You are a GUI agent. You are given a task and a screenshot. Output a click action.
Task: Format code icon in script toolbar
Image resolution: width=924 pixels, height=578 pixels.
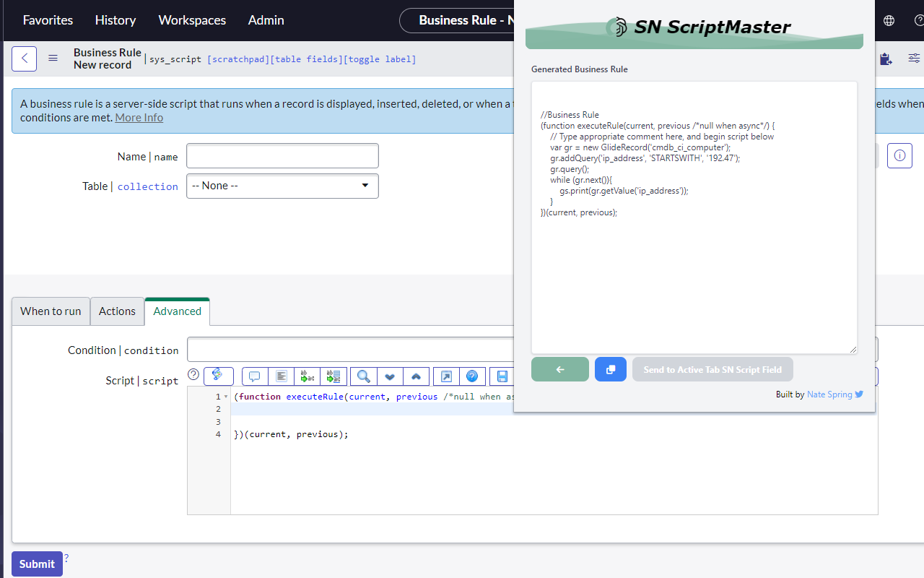point(281,376)
